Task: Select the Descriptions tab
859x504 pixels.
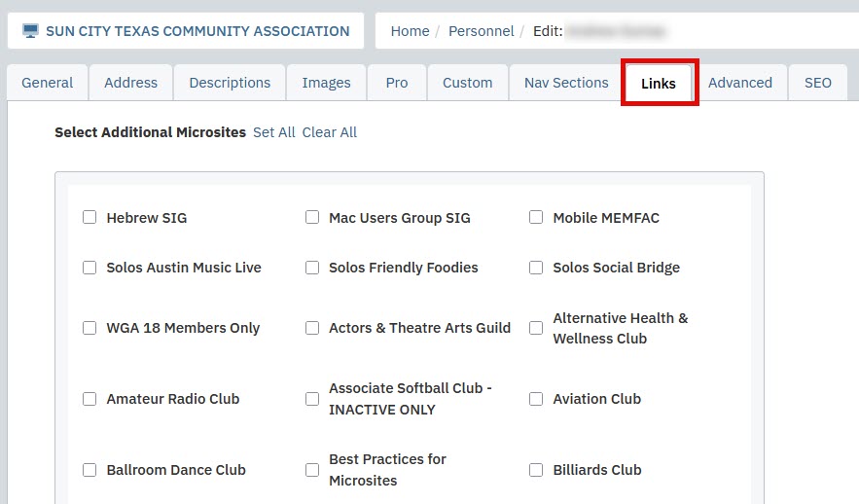Action: pos(230,83)
